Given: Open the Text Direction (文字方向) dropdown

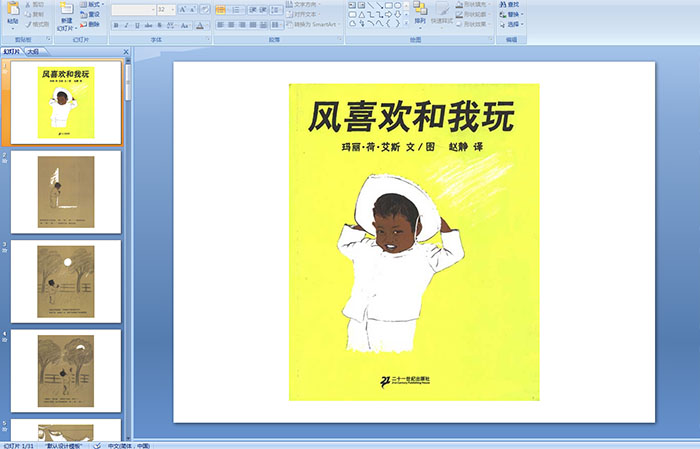Looking at the screenshot, I should [303, 4].
